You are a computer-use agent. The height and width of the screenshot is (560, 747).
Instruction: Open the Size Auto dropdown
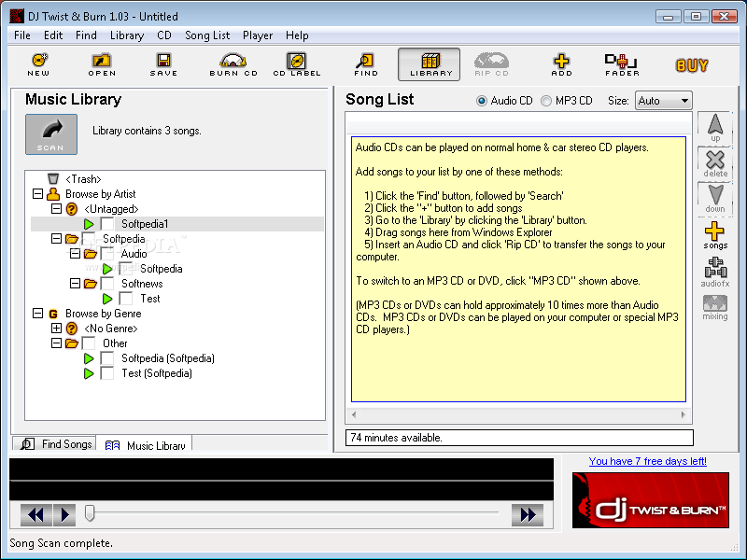pyautogui.click(x=663, y=101)
